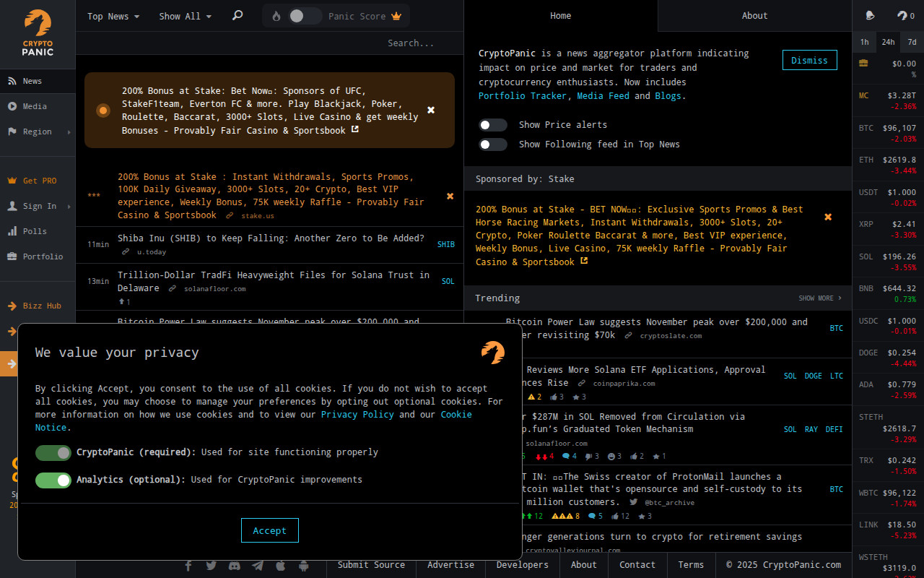Toggle the Panic Score switch
This screenshot has height=578, width=924.
[304, 16]
